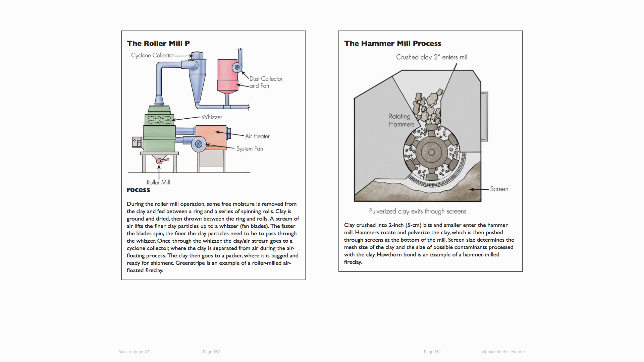The image size is (644, 362).
Task: Click the 'Rotating Hammers' label
Action: point(401,120)
